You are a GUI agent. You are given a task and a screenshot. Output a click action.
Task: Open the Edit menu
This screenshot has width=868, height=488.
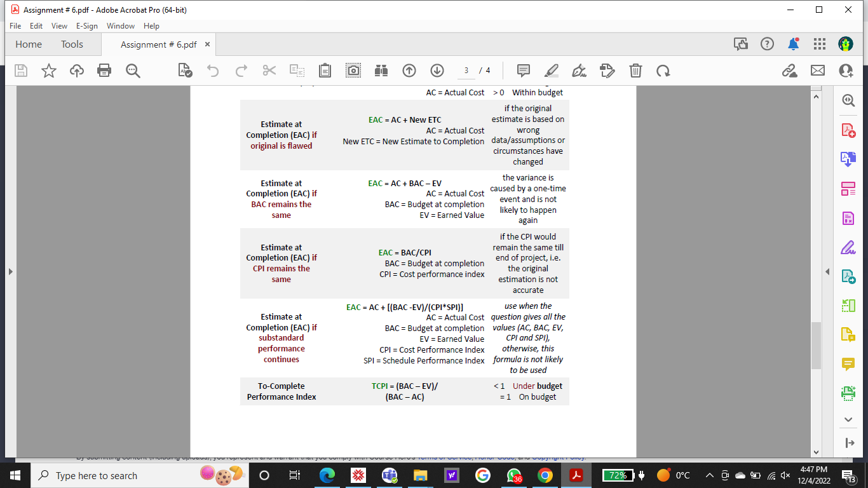pos(36,26)
